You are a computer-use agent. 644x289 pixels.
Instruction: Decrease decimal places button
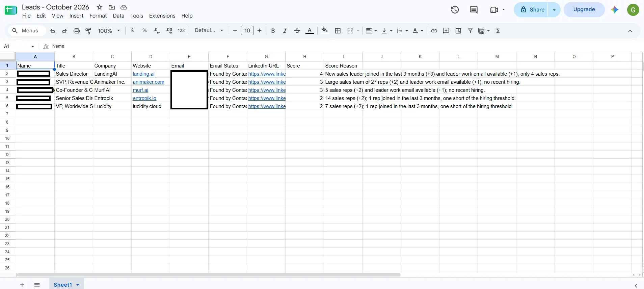tap(157, 31)
